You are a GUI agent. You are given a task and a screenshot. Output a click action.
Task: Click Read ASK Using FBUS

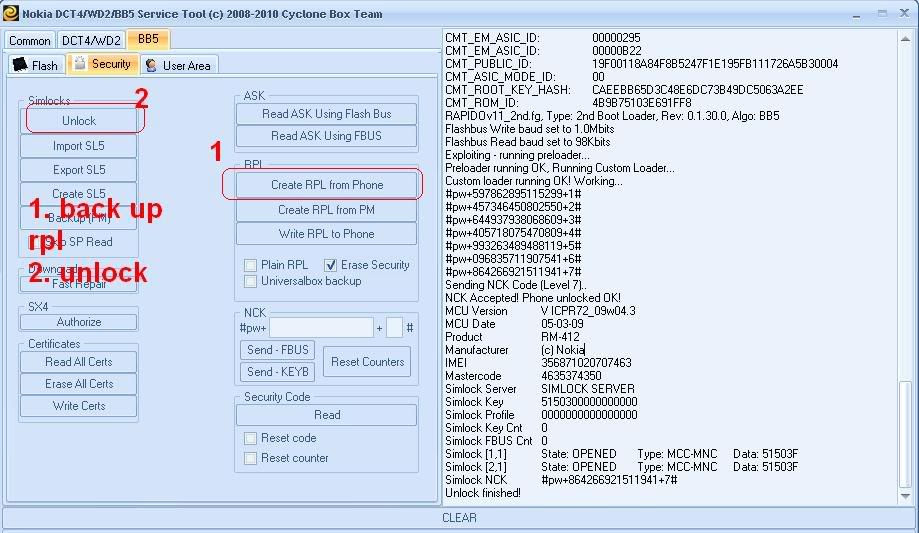(326, 135)
